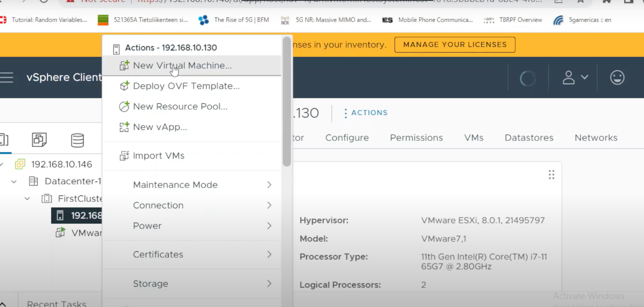Open 5G NR: Massive MIMO bookmark
This screenshot has width=644, height=307.
pos(326,20)
